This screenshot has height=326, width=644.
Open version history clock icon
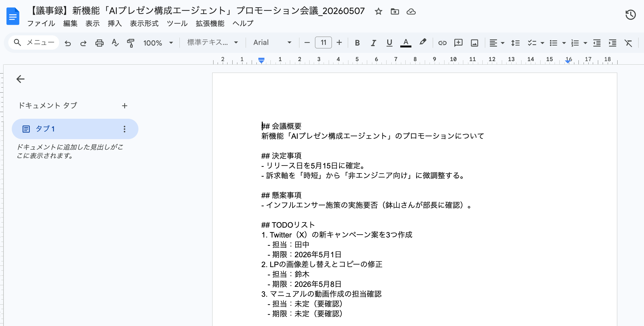(630, 15)
